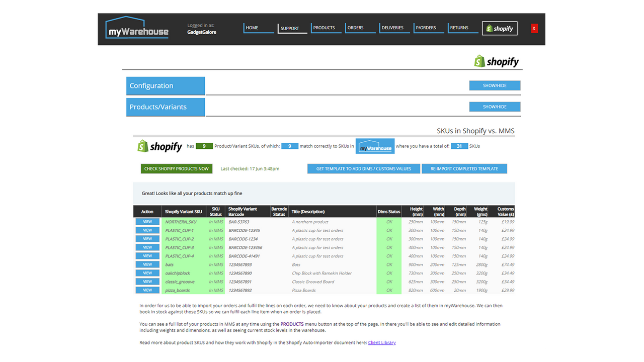644x362 pixels.
Task: Open the PRODUCTS menu item
Action: click(x=326, y=28)
